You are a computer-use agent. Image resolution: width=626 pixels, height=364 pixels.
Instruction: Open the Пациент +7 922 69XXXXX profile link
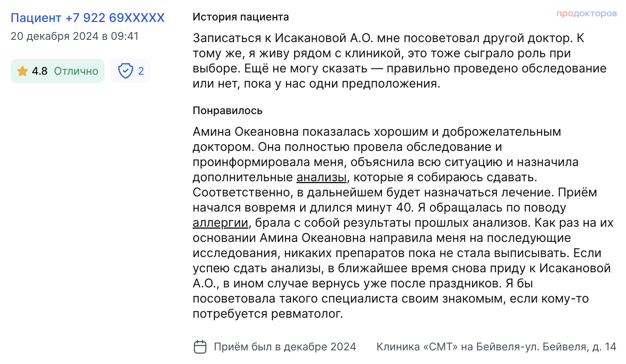pos(88,18)
